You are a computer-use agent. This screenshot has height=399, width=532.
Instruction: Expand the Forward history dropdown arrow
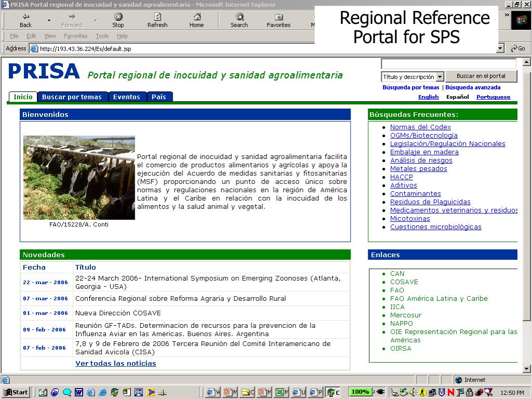pos(96,21)
